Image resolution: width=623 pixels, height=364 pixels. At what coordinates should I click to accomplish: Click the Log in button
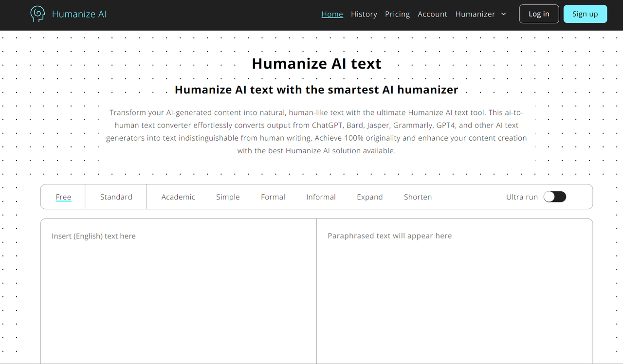click(x=539, y=14)
